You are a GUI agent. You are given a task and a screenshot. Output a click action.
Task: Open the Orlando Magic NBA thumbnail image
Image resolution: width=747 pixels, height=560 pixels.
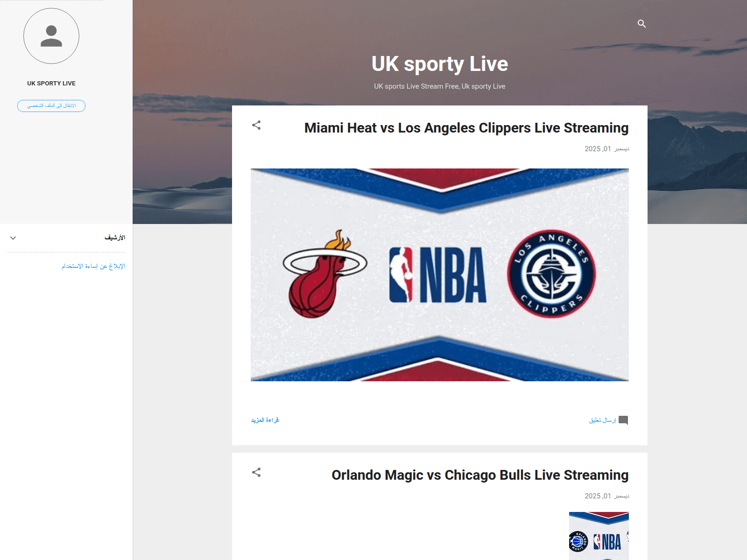pyautogui.click(x=599, y=536)
